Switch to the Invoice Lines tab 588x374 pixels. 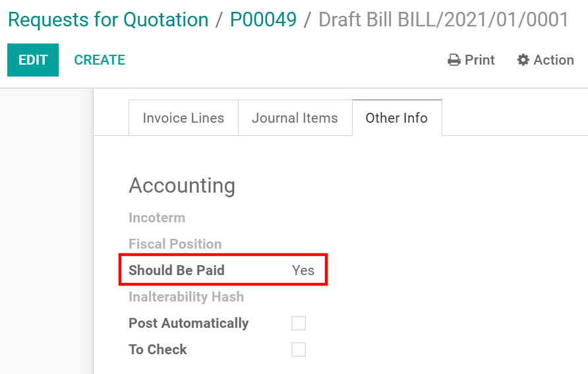tap(183, 118)
